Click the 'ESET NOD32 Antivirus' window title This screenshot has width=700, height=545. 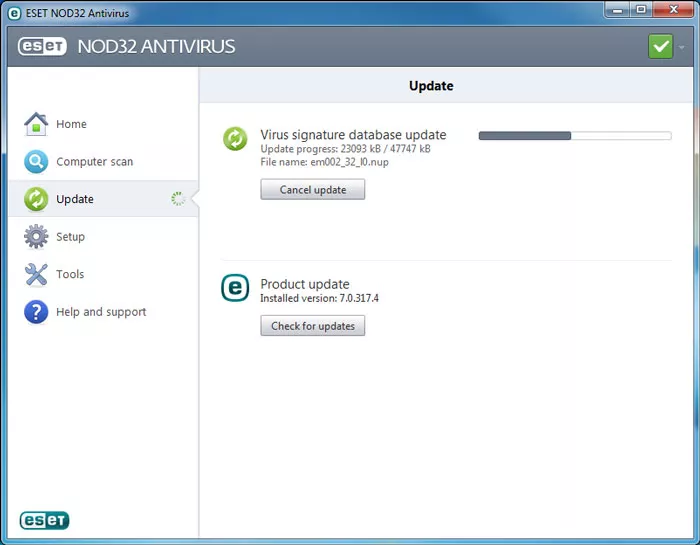tap(77, 13)
